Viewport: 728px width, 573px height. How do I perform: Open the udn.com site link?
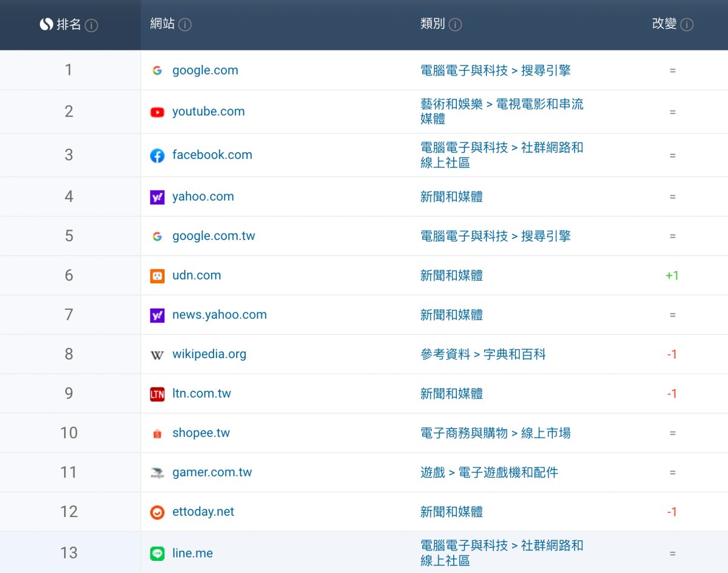[197, 275]
